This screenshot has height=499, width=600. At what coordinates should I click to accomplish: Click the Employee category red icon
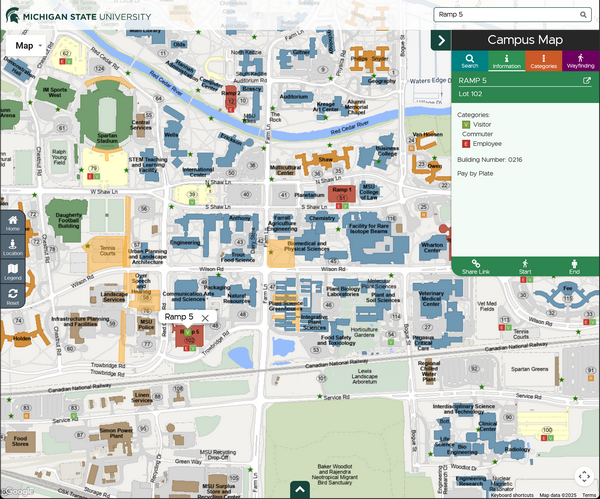pos(466,144)
